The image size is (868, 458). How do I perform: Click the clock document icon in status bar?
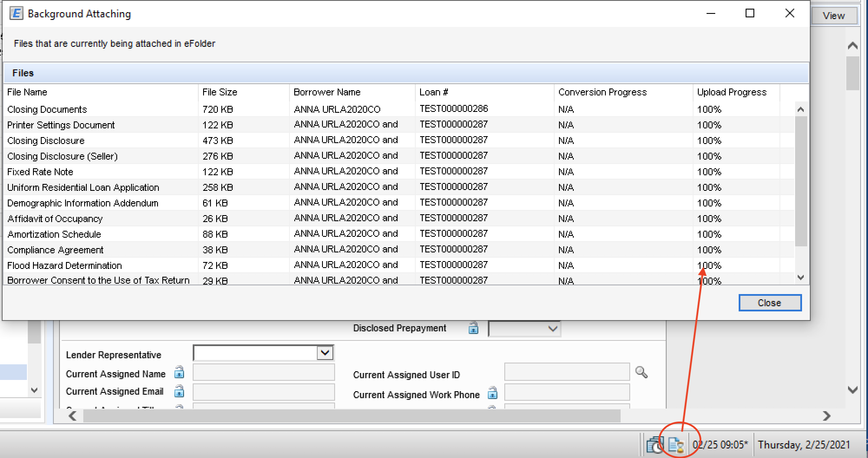click(x=654, y=445)
